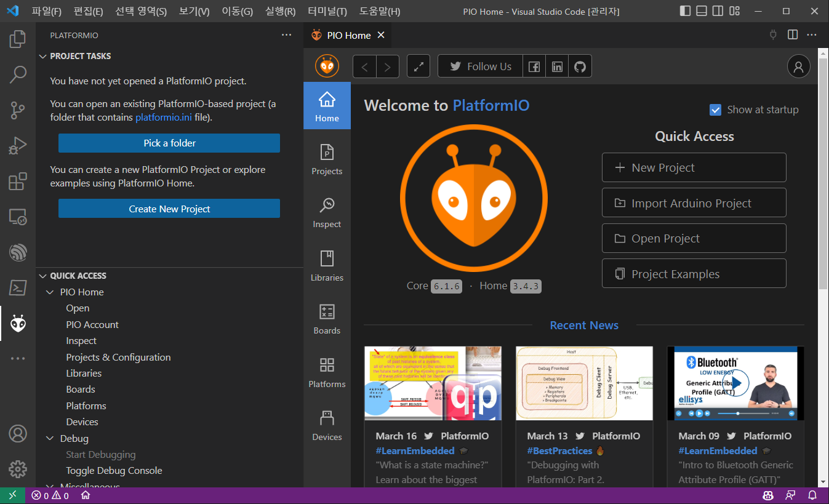Click Follow Us Twitter button

click(480, 66)
